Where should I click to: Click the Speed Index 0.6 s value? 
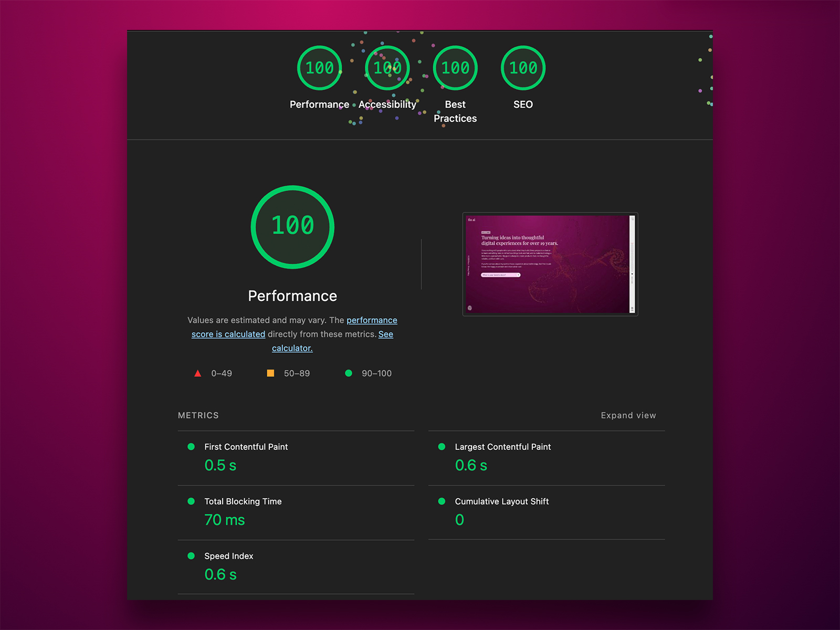(220, 575)
